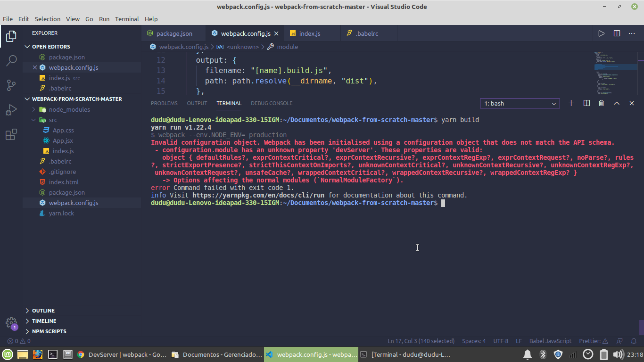Open notifications bell in VS Code status bar

point(634,341)
